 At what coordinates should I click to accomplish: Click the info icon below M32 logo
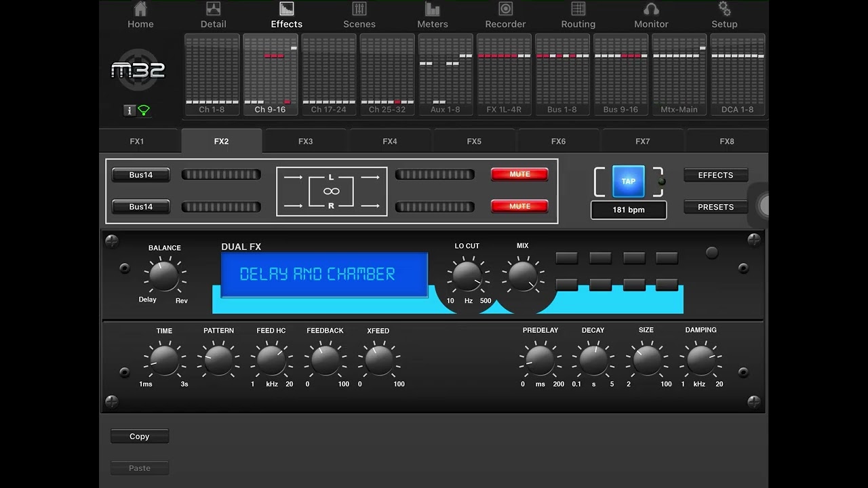click(130, 110)
